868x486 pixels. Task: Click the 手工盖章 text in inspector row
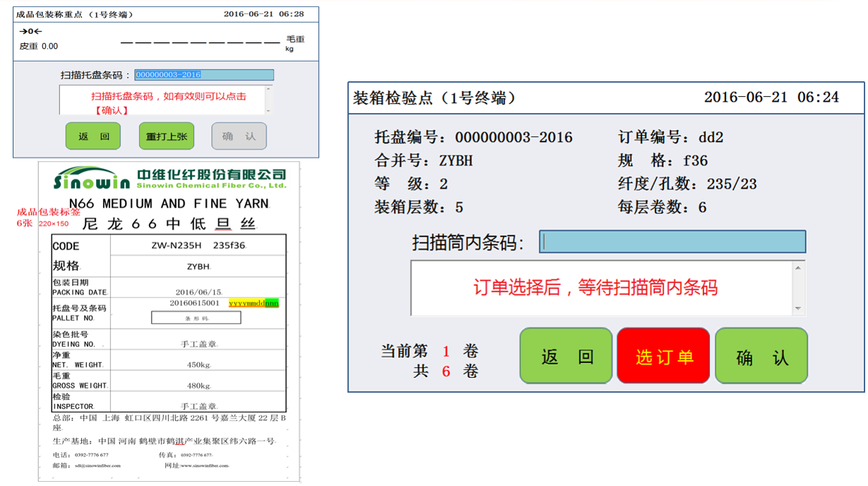coord(198,406)
